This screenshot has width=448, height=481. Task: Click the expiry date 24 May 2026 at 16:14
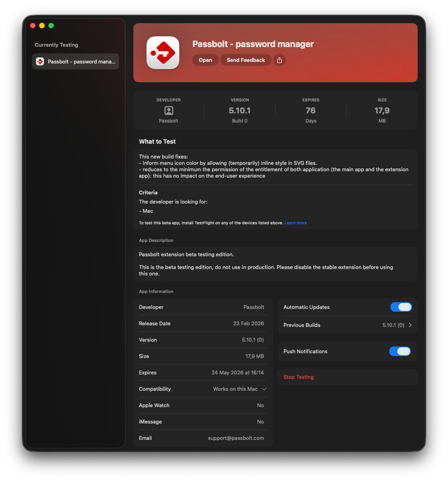(238, 372)
